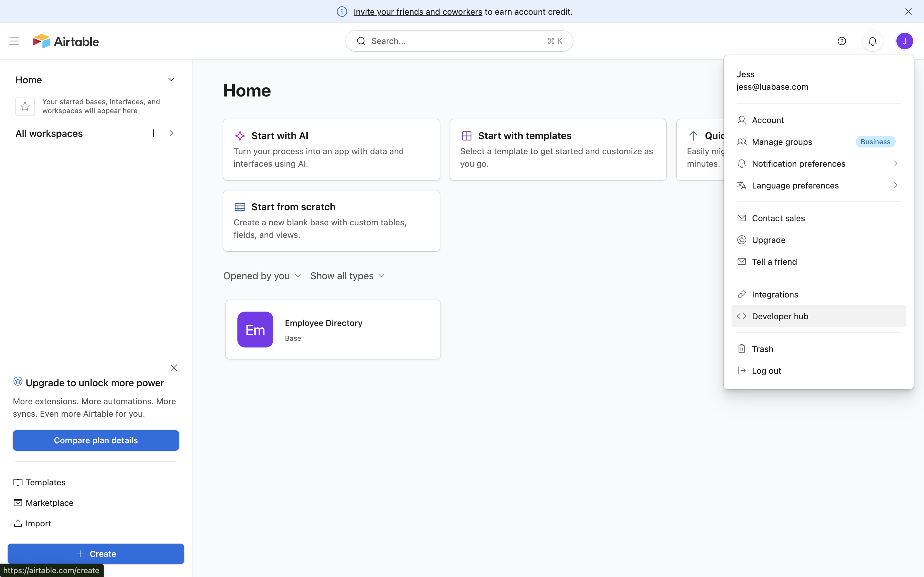The width and height of the screenshot is (924, 577).
Task: Open the notifications bell
Action: [x=872, y=41]
